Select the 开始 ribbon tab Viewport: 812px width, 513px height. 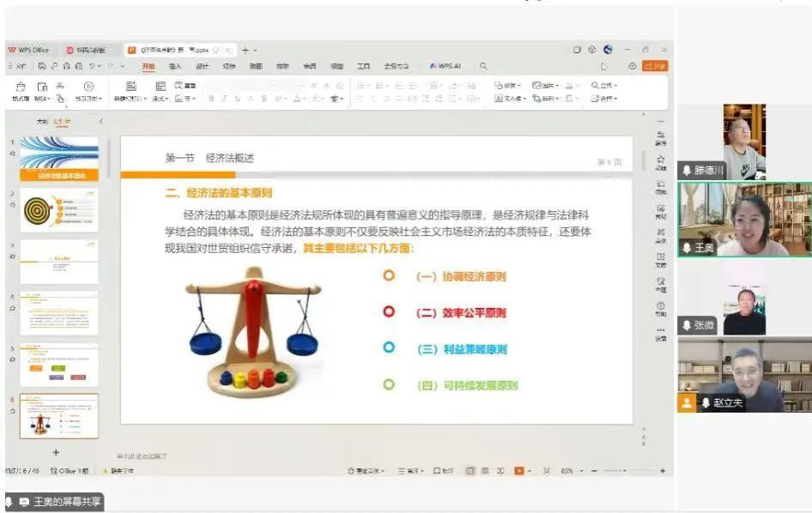[x=148, y=66]
